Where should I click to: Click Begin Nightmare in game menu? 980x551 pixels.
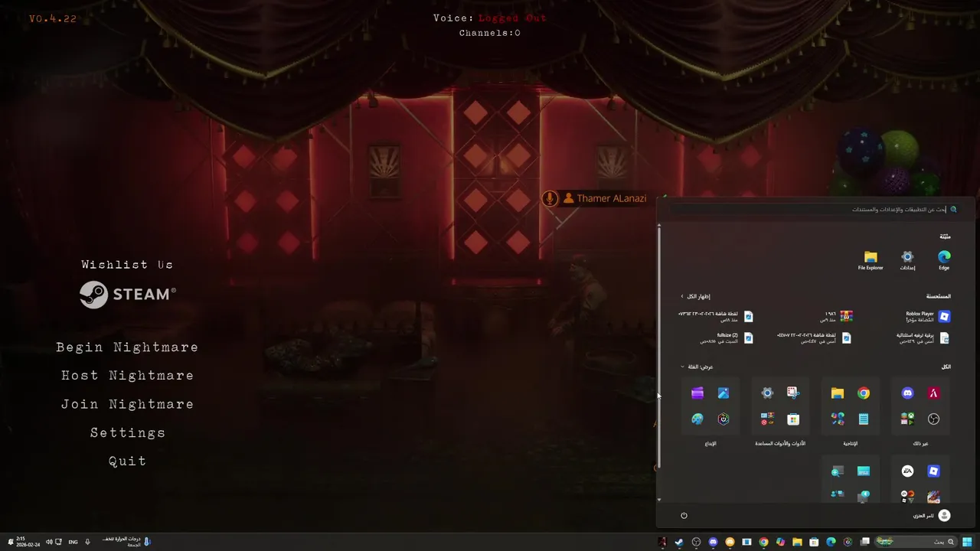click(127, 347)
